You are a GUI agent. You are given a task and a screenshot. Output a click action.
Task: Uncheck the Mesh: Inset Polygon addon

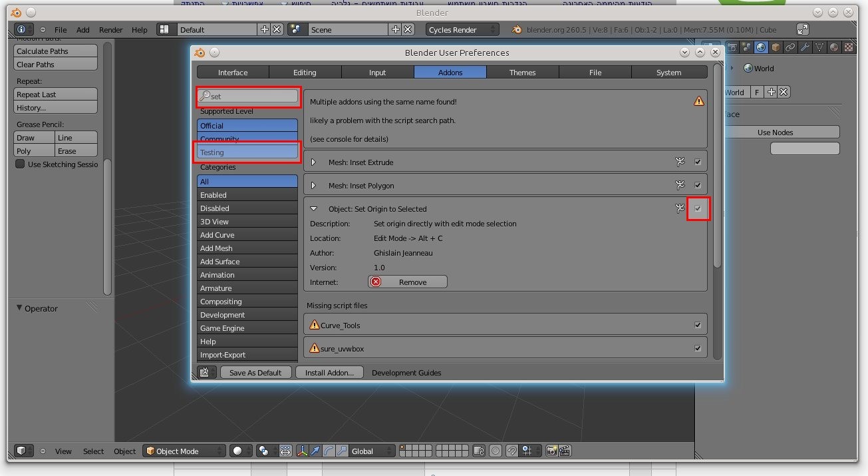[x=698, y=185]
